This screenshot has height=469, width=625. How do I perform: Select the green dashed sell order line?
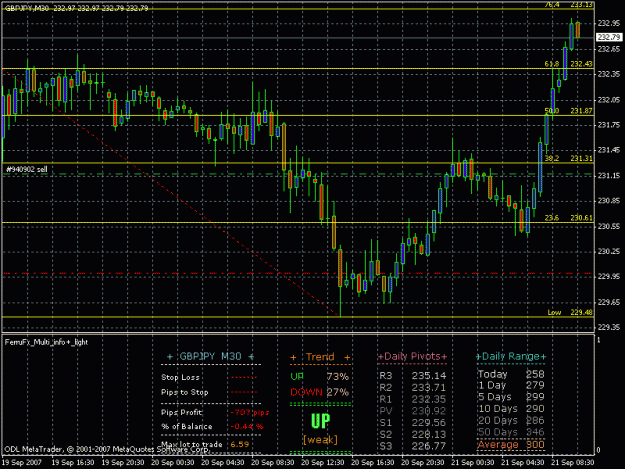click(298, 174)
